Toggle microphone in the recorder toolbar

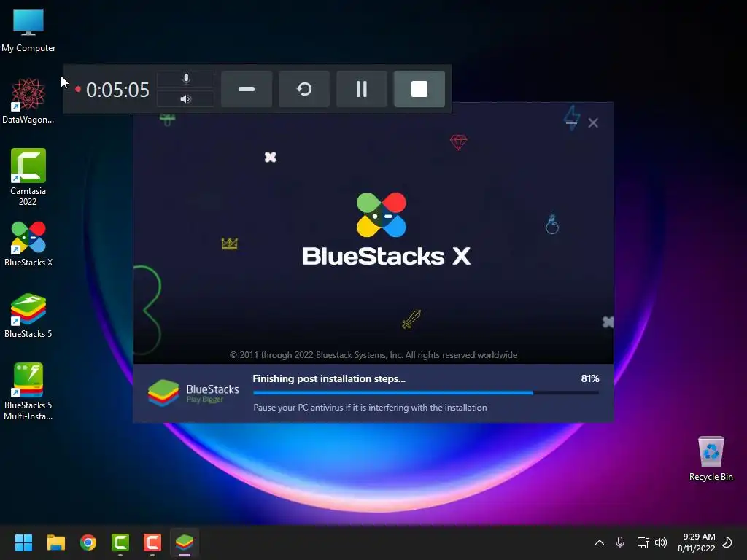click(186, 79)
